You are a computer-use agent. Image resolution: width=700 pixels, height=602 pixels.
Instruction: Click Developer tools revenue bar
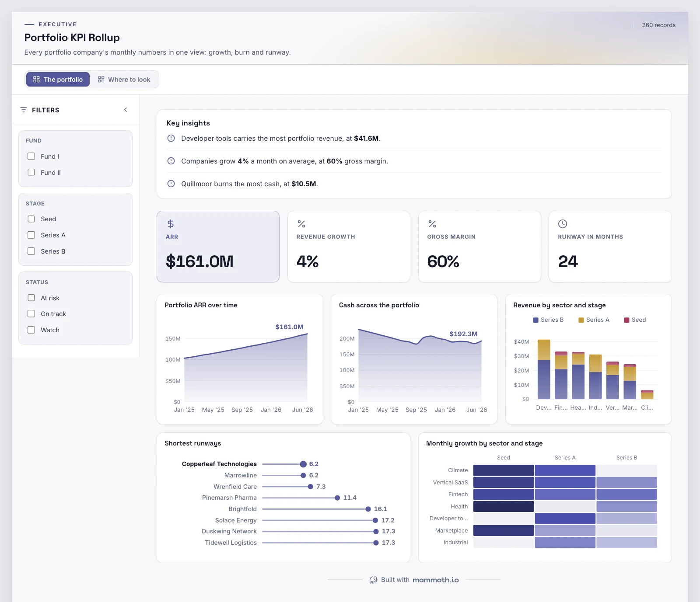pyautogui.click(x=544, y=369)
